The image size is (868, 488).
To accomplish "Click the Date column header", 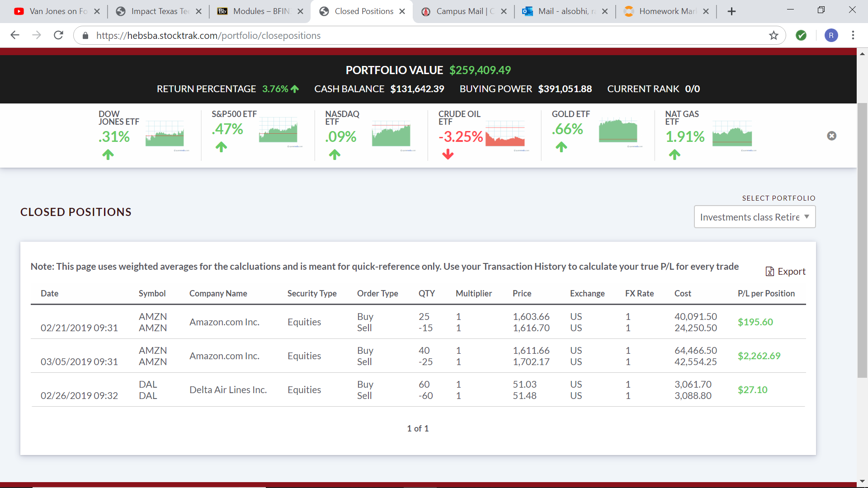I will point(50,293).
